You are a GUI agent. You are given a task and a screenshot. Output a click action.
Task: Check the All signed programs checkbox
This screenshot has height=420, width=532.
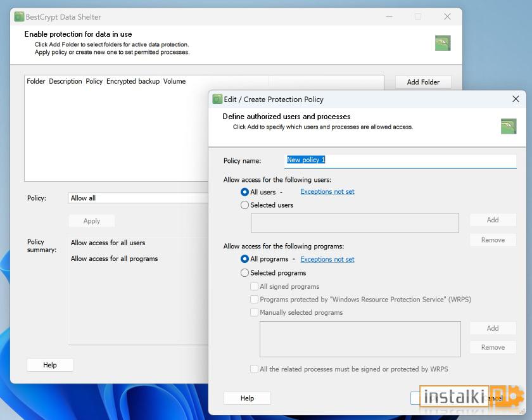point(254,286)
